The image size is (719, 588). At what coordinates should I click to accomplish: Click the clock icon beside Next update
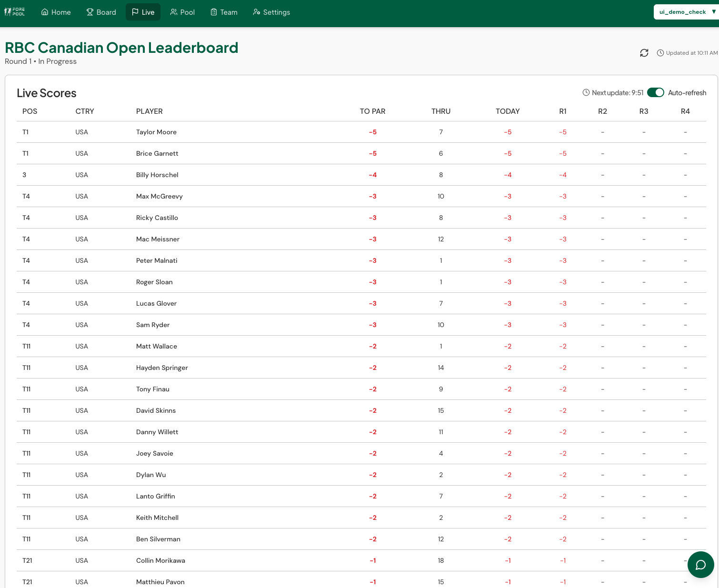586,92
